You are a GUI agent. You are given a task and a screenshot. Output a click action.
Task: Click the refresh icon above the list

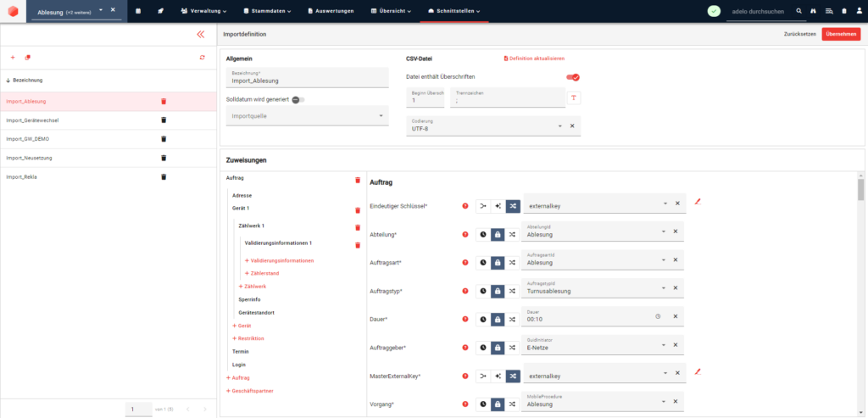click(x=202, y=58)
